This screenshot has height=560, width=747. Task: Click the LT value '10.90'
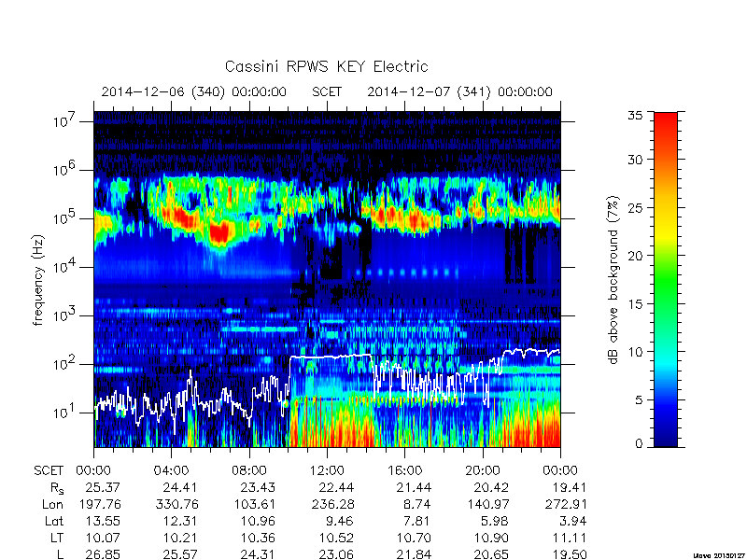tap(491, 538)
